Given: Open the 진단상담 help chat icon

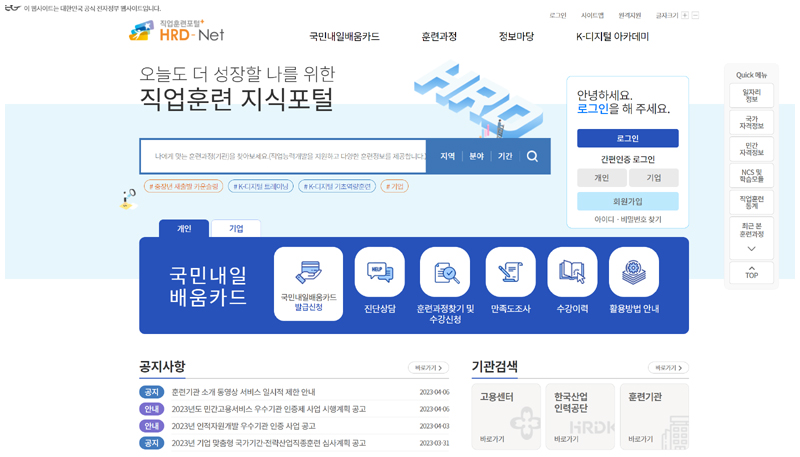Looking at the screenshot, I should (x=380, y=272).
